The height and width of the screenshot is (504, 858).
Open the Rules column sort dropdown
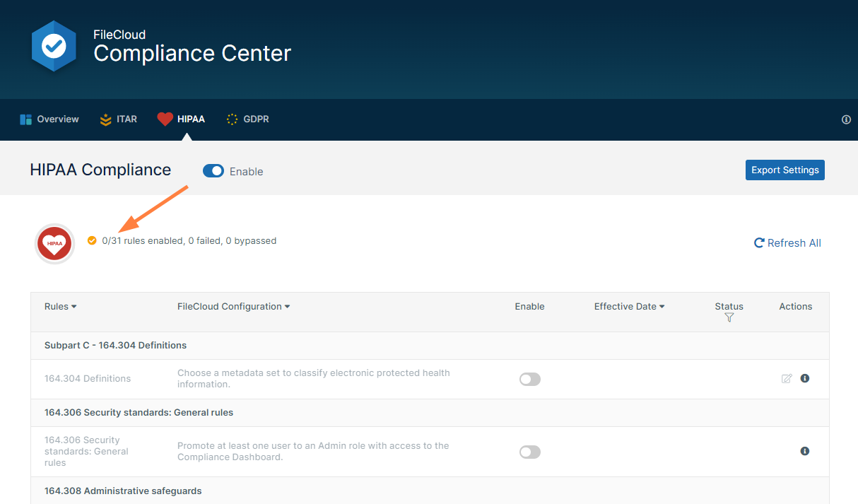point(61,307)
